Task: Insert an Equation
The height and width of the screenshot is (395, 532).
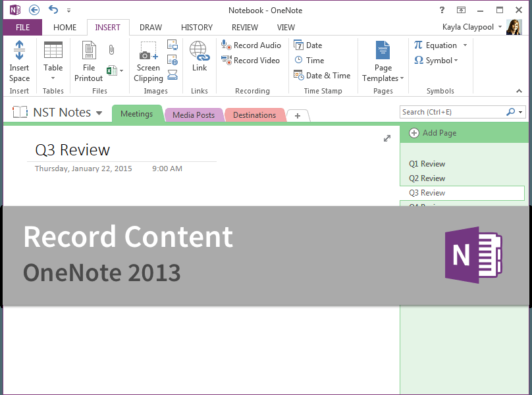Action: pos(435,45)
